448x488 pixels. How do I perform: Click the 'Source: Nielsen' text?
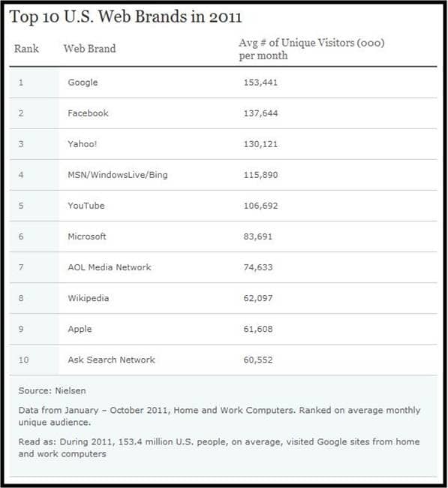[52, 390]
